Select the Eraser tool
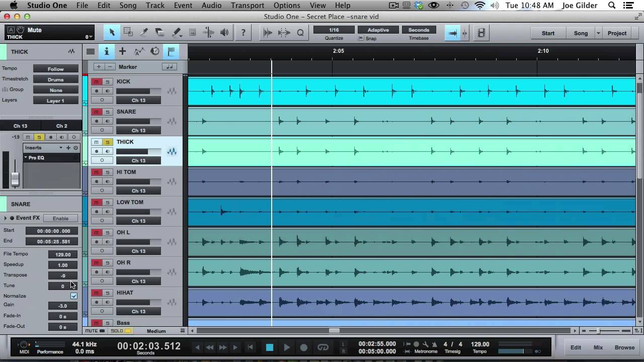This screenshot has height=362, width=644. click(160, 33)
